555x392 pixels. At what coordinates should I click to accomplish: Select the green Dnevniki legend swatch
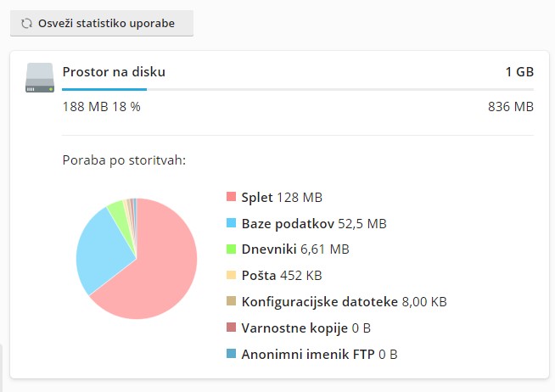tap(231, 249)
